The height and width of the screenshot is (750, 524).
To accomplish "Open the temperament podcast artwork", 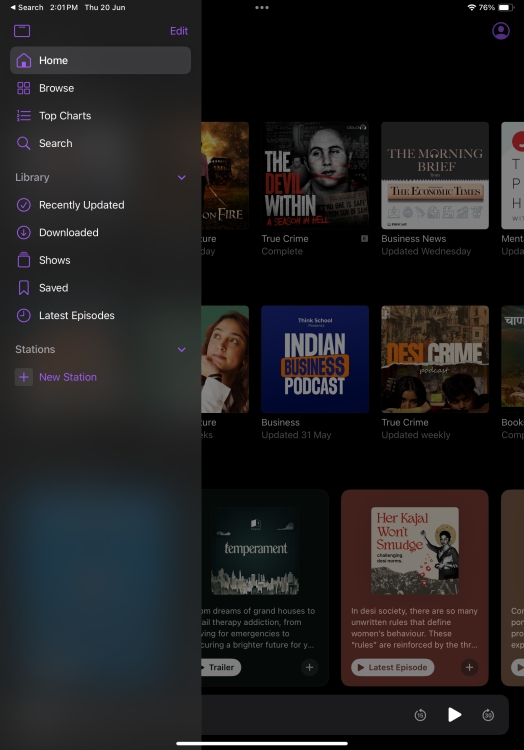I will 255,551.
